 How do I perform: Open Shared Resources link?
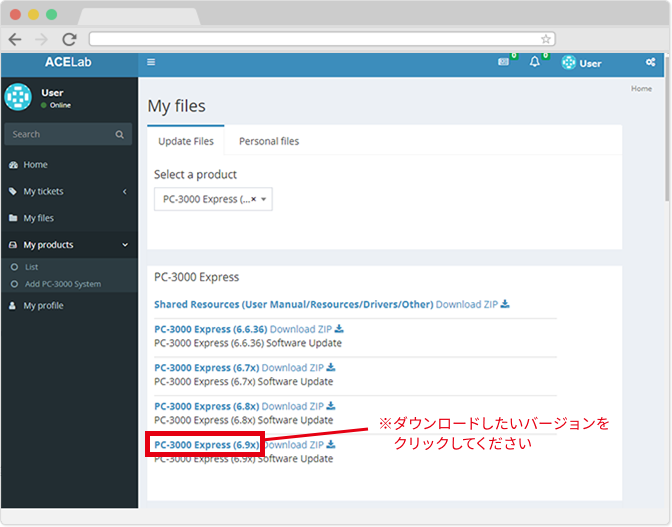pos(294,304)
